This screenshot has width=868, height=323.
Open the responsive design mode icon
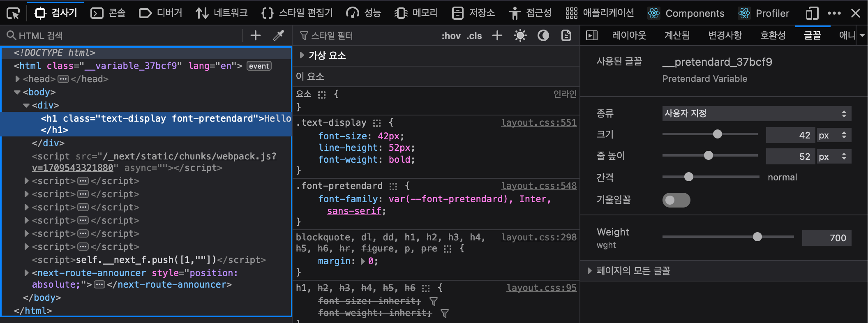tap(812, 13)
